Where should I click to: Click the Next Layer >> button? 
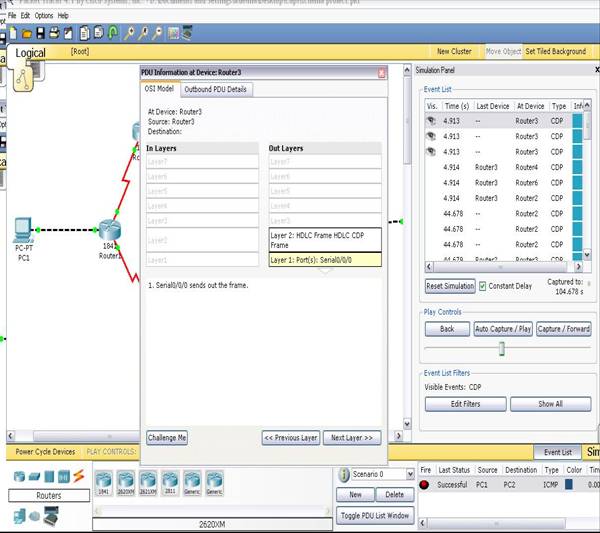click(x=352, y=438)
